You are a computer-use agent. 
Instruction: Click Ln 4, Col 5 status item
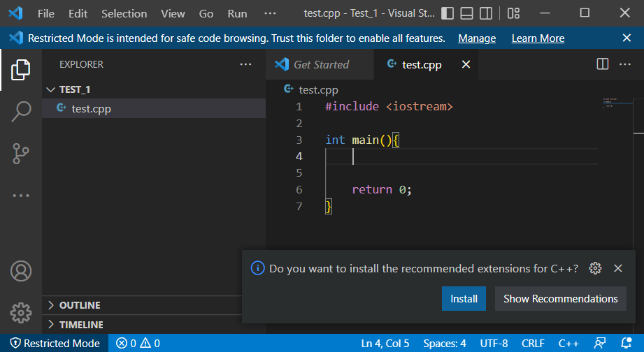385,343
